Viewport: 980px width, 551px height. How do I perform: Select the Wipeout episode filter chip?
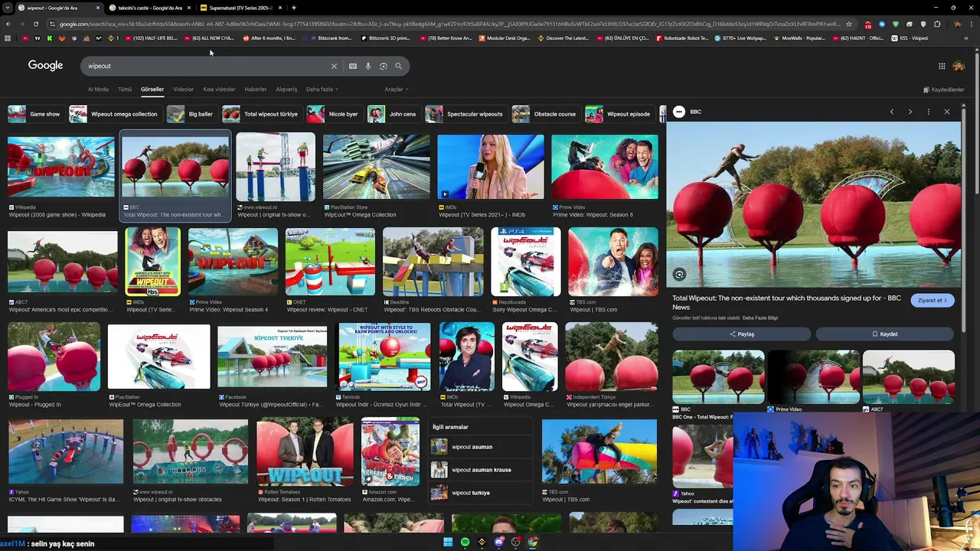[619, 114]
